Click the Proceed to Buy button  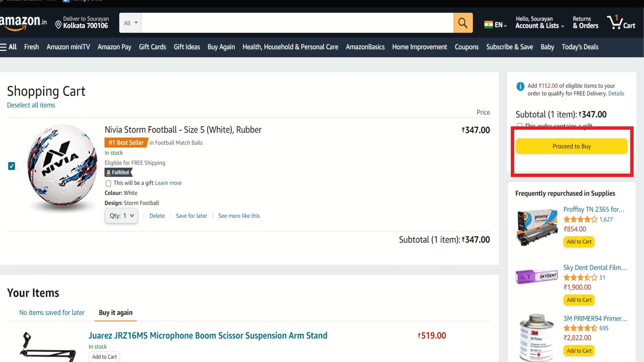pos(572,146)
